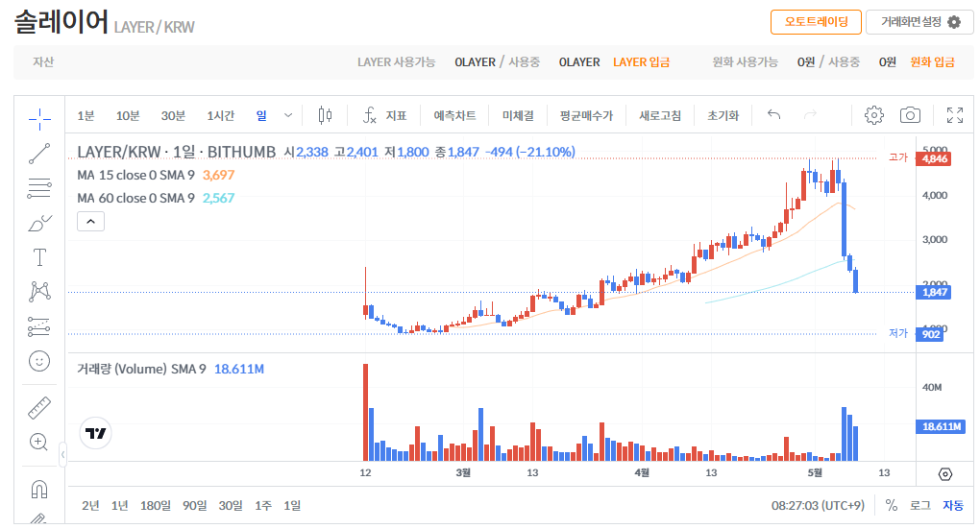Select the ruler measure tool
Screen dimensions: 980x529
[x=39, y=407]
